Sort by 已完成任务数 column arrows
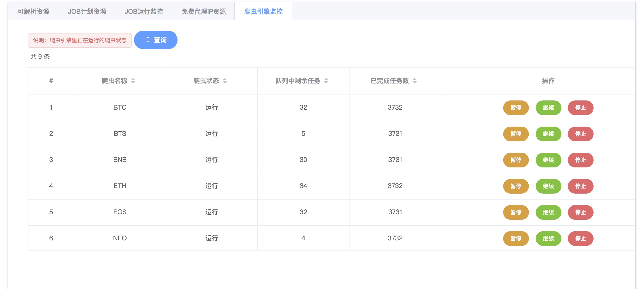 [414, 81]
